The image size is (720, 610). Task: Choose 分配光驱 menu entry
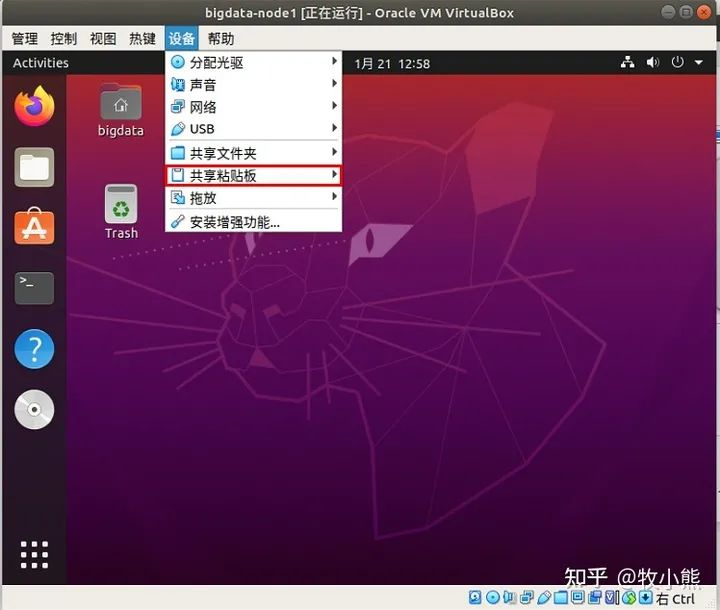pos(254,62)
